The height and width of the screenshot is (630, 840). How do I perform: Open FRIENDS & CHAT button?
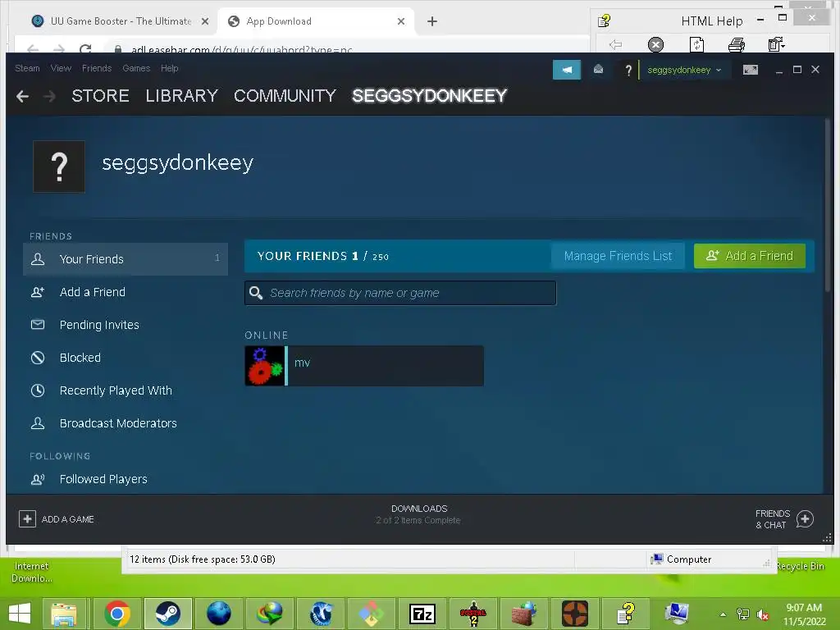tap(784, 519)
